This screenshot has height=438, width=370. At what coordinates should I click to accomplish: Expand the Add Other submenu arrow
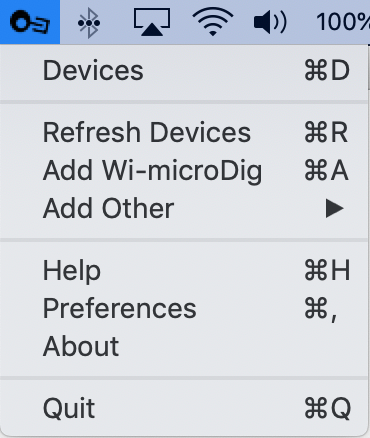click(334, 209)
